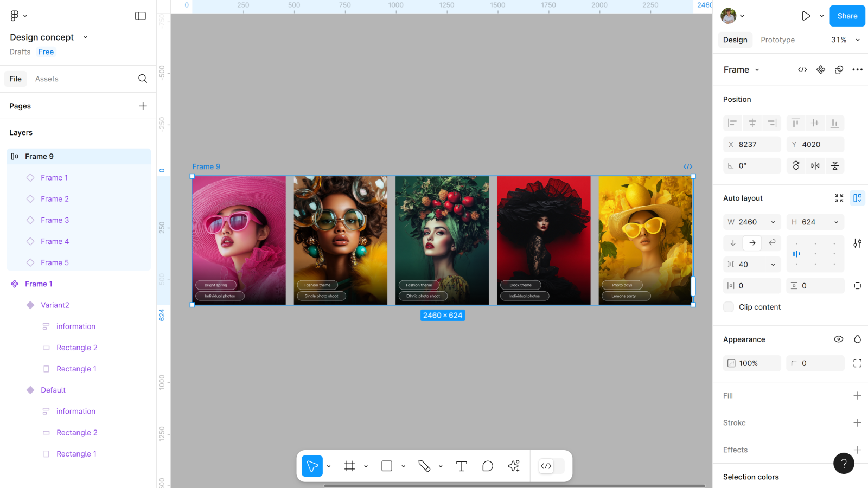Select the Comment tool
Image resolution: width=868 pixels, height=488 pixels.
[x=487, y=466]
